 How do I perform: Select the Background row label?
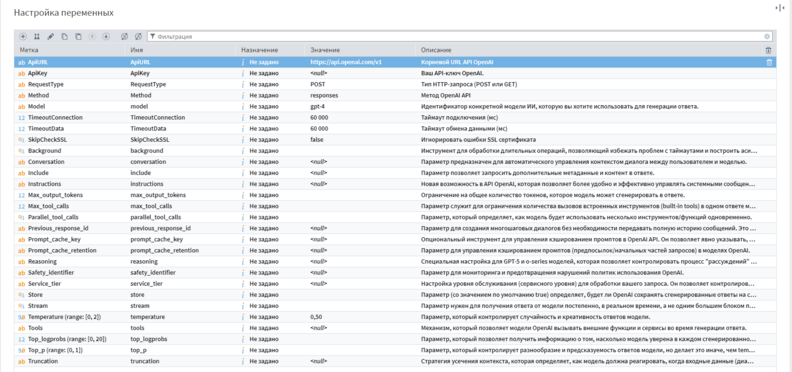44,151
